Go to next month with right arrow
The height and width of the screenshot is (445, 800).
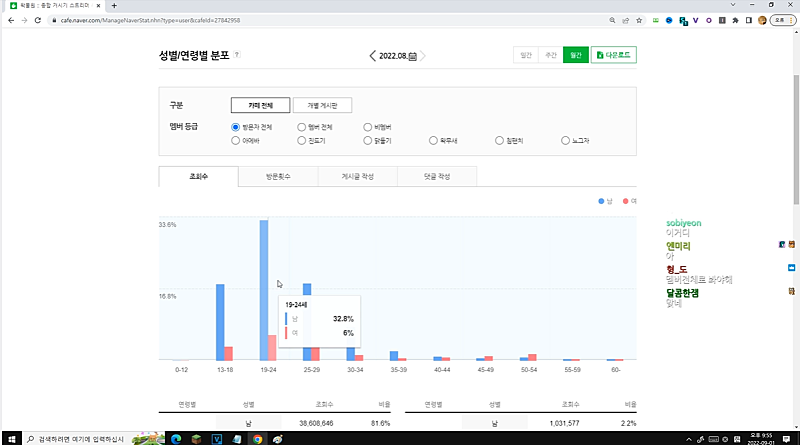click(423, 56)
